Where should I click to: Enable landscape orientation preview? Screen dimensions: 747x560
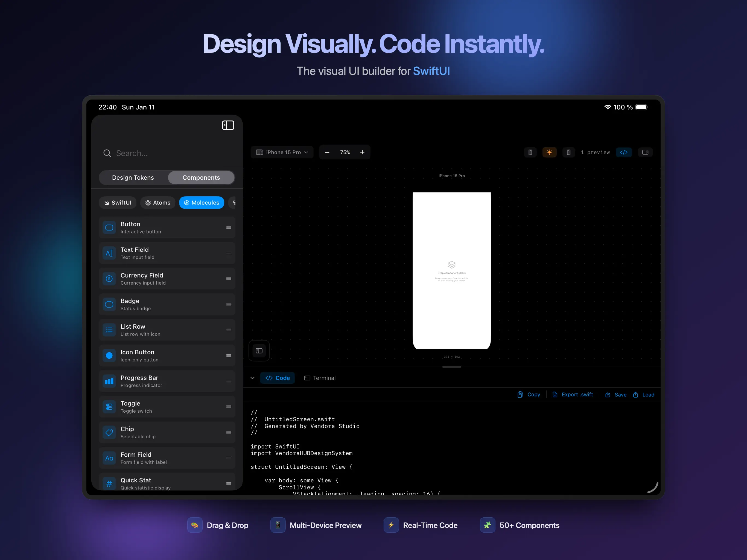[569, 152]
